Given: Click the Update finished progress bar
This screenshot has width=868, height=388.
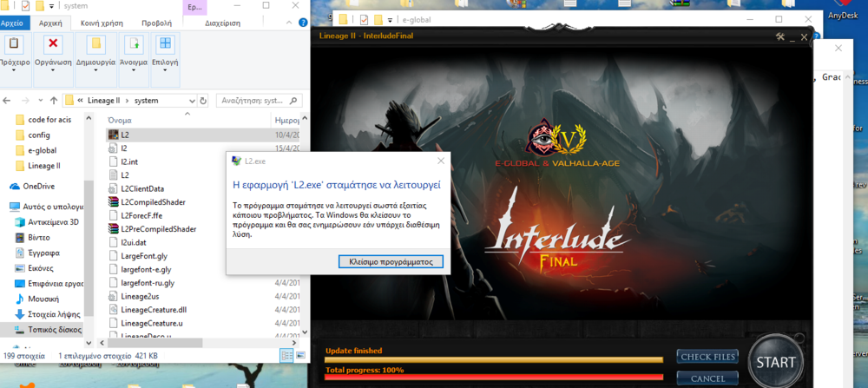Looking at the screenshot, I should pos(494,359).
